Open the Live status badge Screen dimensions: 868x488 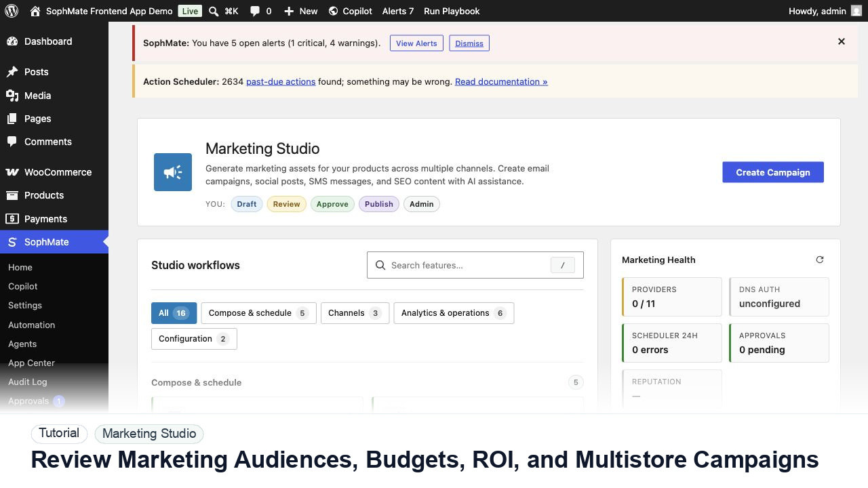190,11
